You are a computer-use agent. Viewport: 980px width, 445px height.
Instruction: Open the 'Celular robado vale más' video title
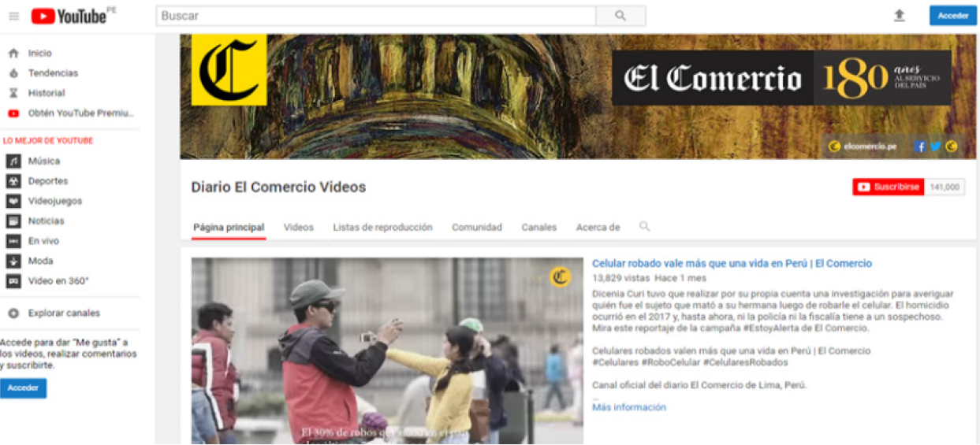pos(732,264)
